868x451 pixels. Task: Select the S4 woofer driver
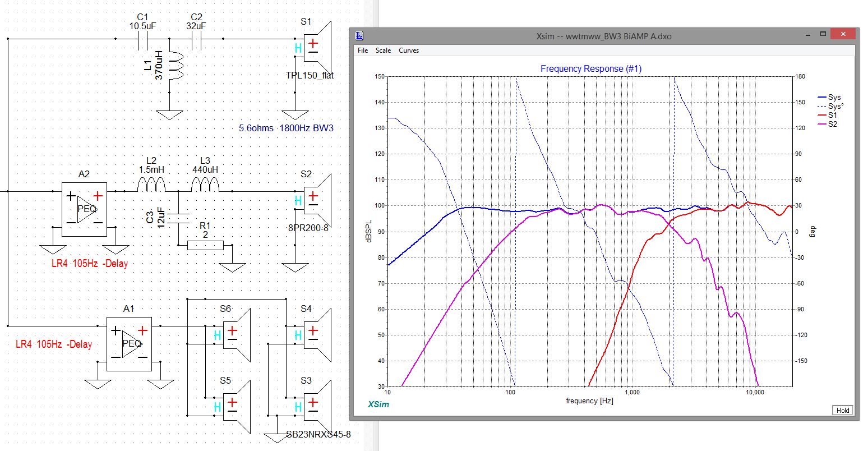point(318,335)
